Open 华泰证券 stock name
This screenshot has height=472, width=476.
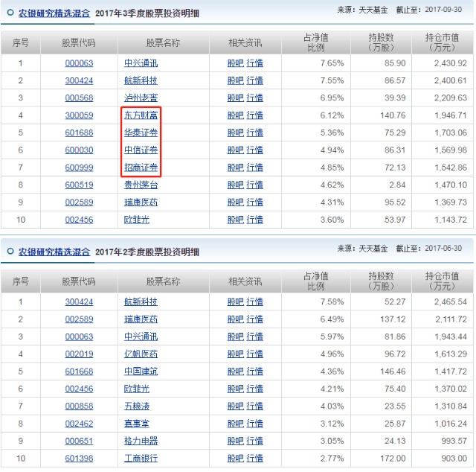pos(141,133)
